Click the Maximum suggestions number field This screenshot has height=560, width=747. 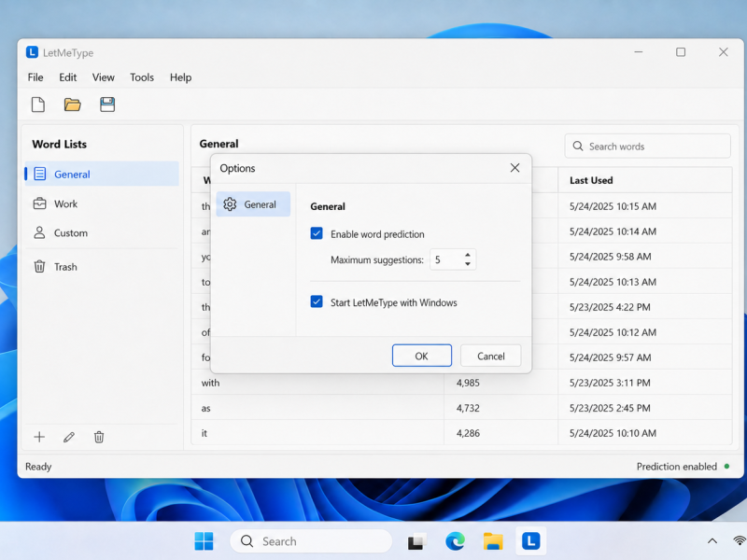tap(453, 259)
